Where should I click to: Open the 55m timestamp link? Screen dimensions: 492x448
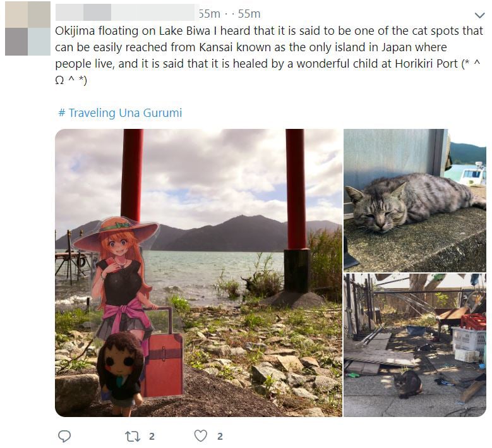point(209,14)
